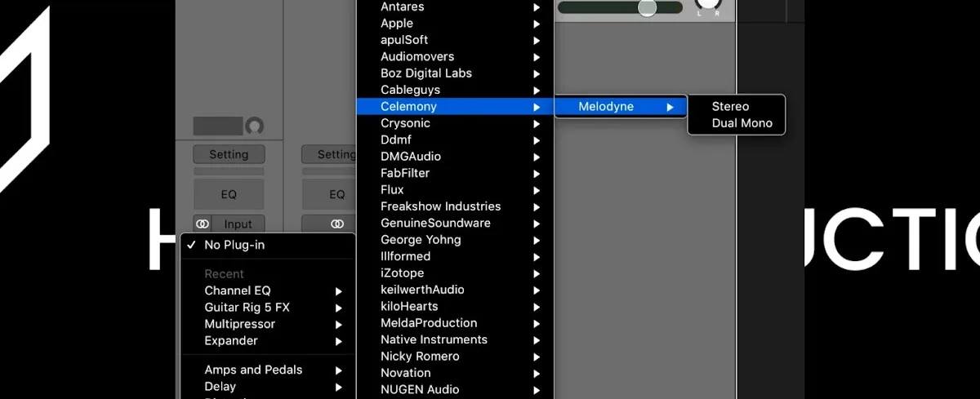
Task: Select No Plug-in option
Action: point(268,245)
